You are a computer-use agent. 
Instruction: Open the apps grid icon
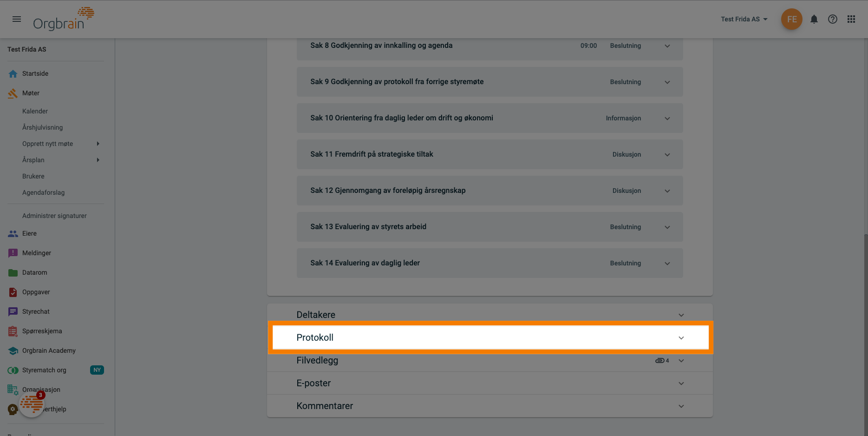pyautogui.click(x=851, y=19)
